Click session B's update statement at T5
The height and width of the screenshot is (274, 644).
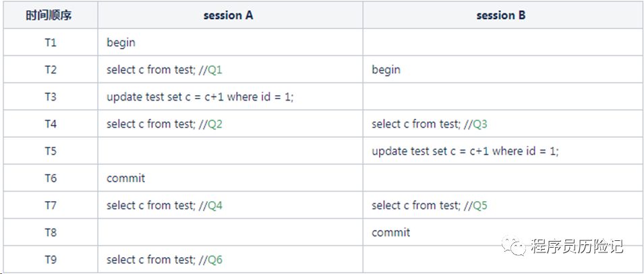coord(465,151)
